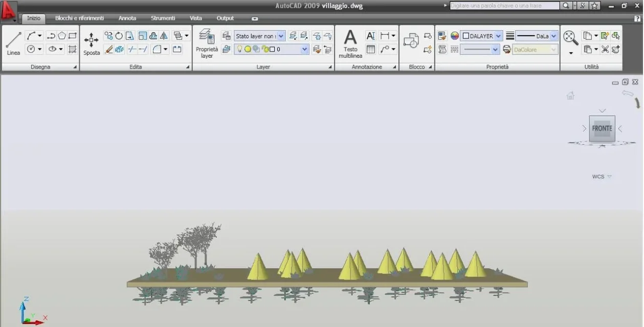This screenshot has width=644, height=327.
Task: Select the Output ribbon tab
Action: click(x=225, y=18)
